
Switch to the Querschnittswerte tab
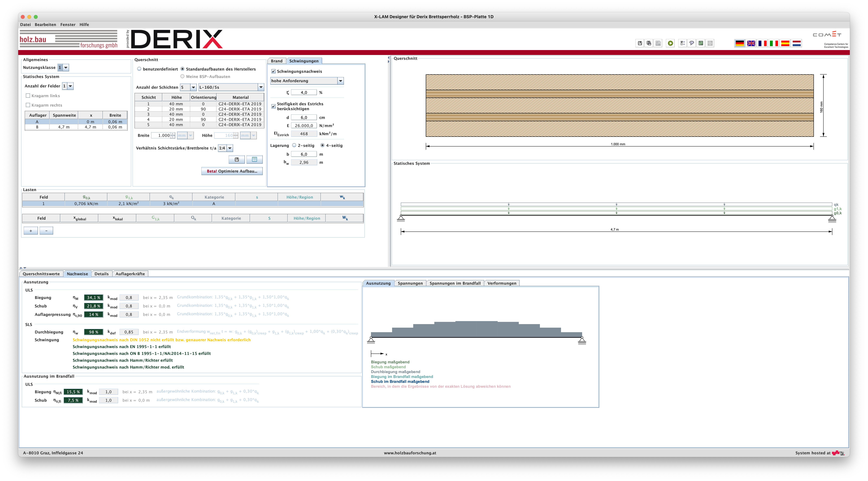[41, 274]
